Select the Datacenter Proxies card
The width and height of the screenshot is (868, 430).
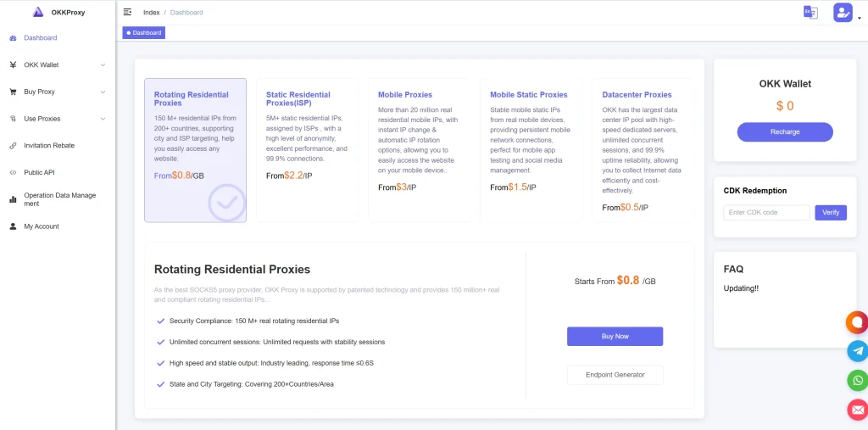tap(643, 150)
